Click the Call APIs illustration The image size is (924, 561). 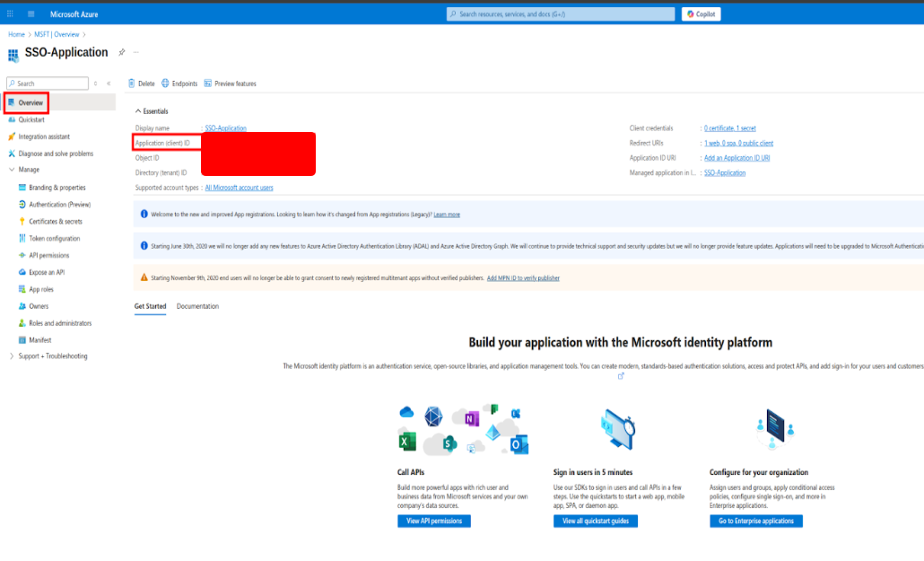463,430
